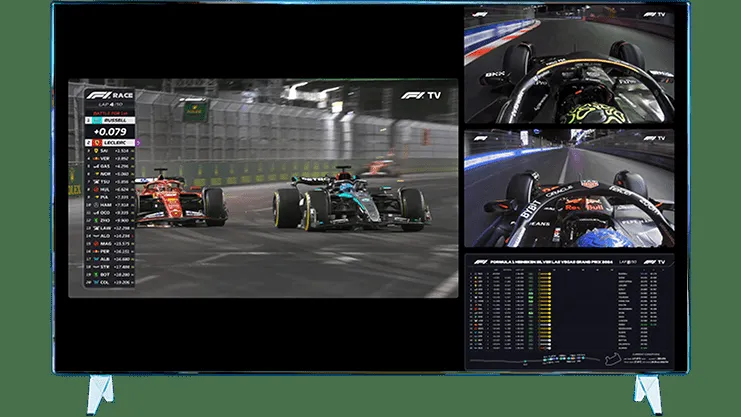Click the NOR row in leaderboard
The image size is (741, 417).
pos(110,174)
